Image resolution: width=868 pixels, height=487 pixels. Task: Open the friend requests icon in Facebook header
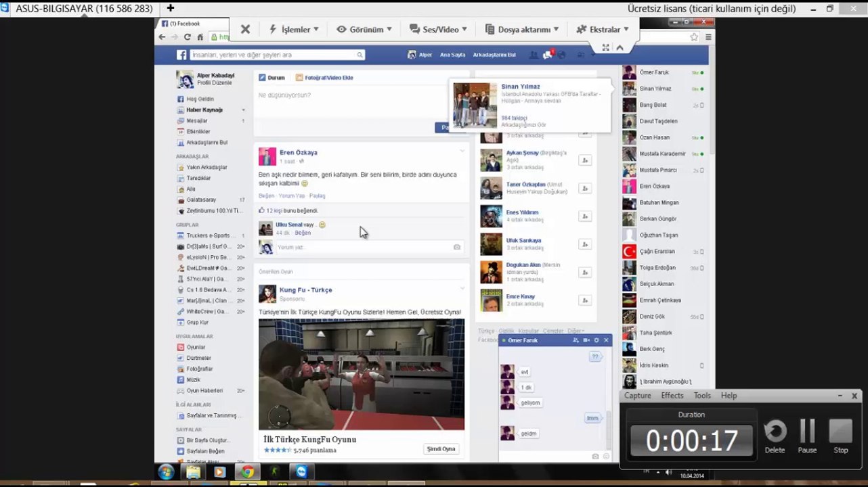534,55
